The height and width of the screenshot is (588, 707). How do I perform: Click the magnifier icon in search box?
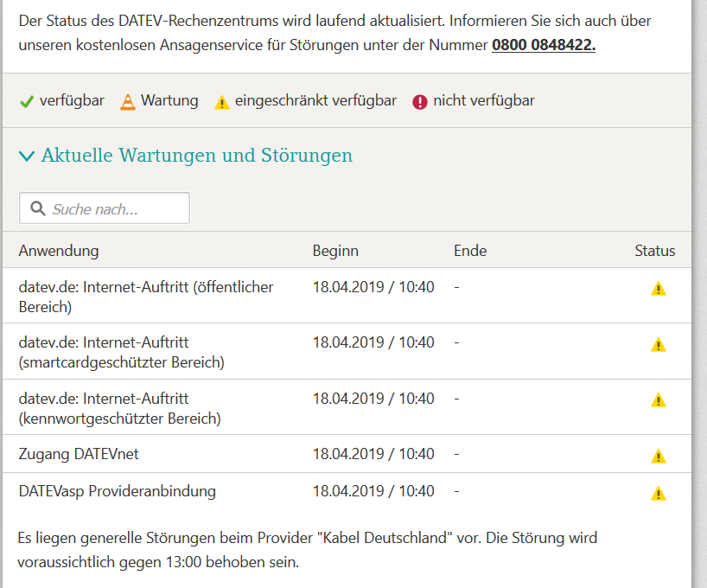coord(38,208)
